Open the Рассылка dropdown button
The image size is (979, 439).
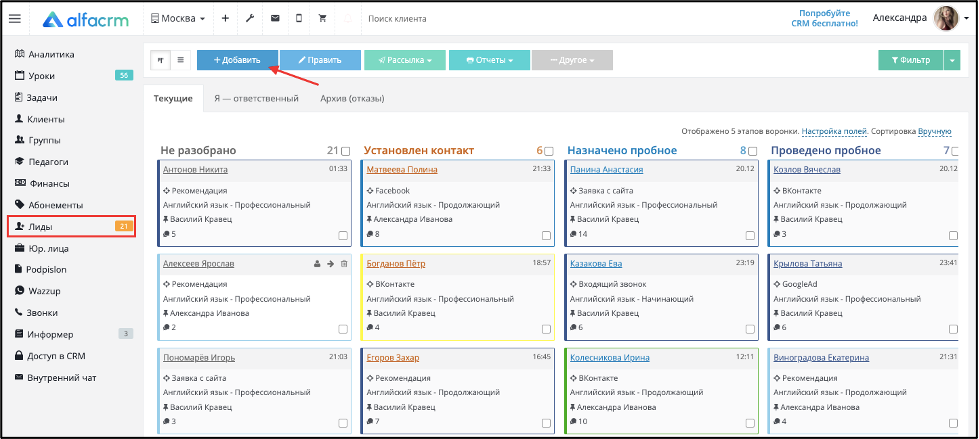(405, 60)
